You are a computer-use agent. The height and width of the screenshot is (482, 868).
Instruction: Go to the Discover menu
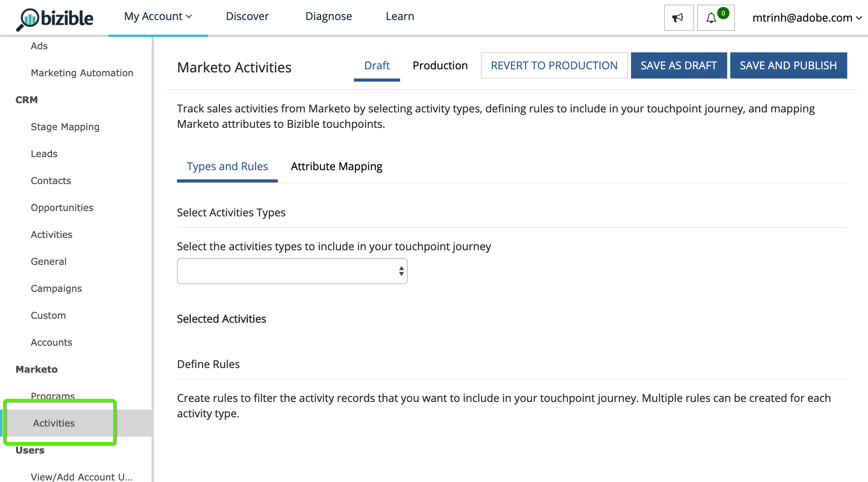tap(247, 17)
